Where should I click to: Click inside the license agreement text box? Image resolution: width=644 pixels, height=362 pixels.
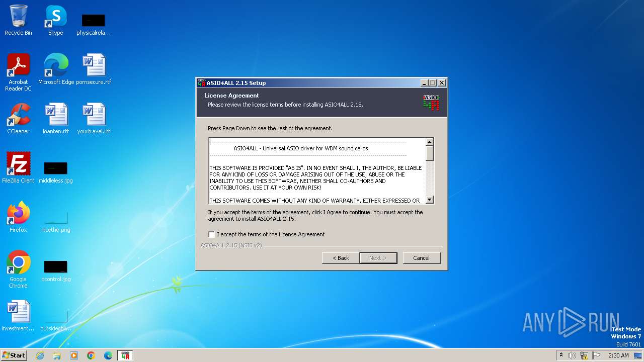pyautogui.click(x=317, y=171)
